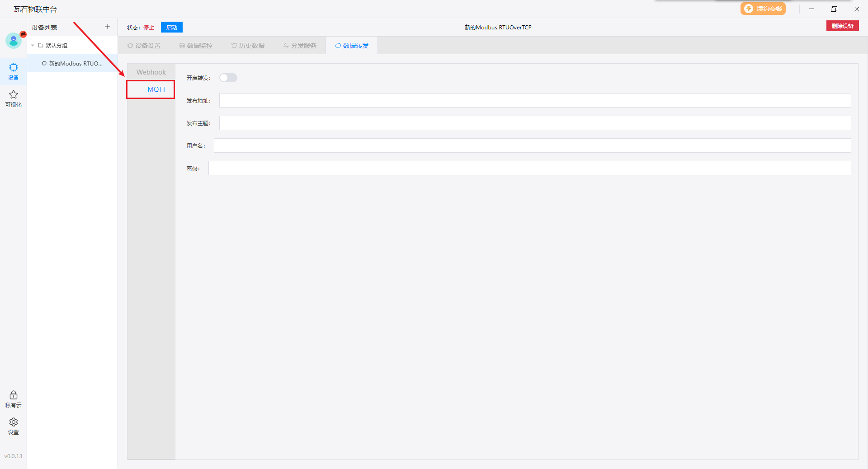Open the 设置 gear icon
868x469 pixels.
coord(14,426)
